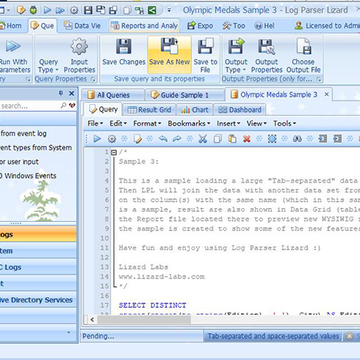Collapse the comment block on line 1

114,152
